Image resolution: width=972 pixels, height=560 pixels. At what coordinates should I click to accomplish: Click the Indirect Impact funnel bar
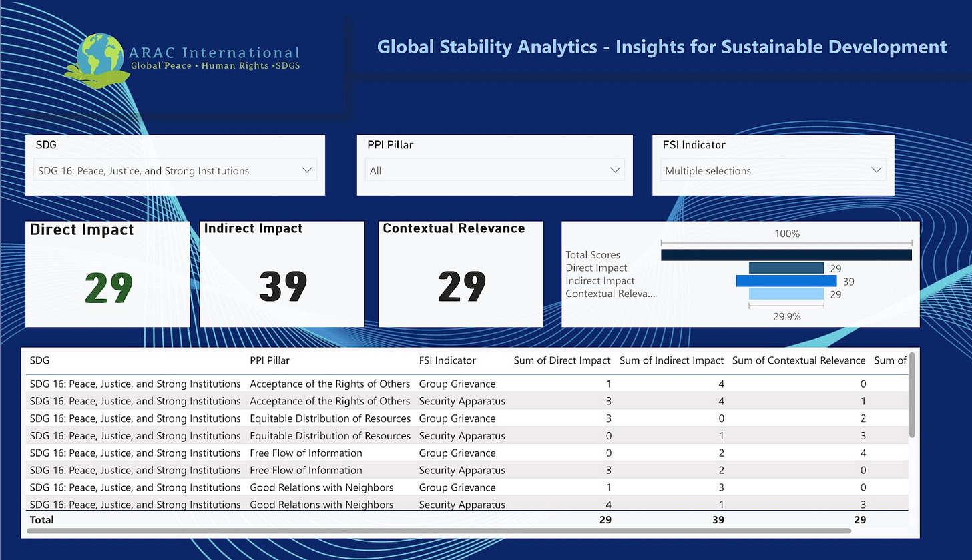tap(786, 281)
